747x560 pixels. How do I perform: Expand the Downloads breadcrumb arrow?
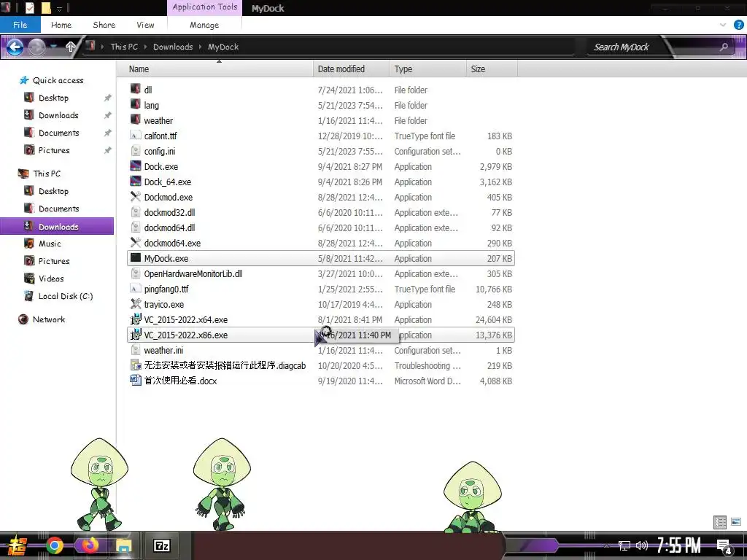pyautogui.click(x=200, y=47)
